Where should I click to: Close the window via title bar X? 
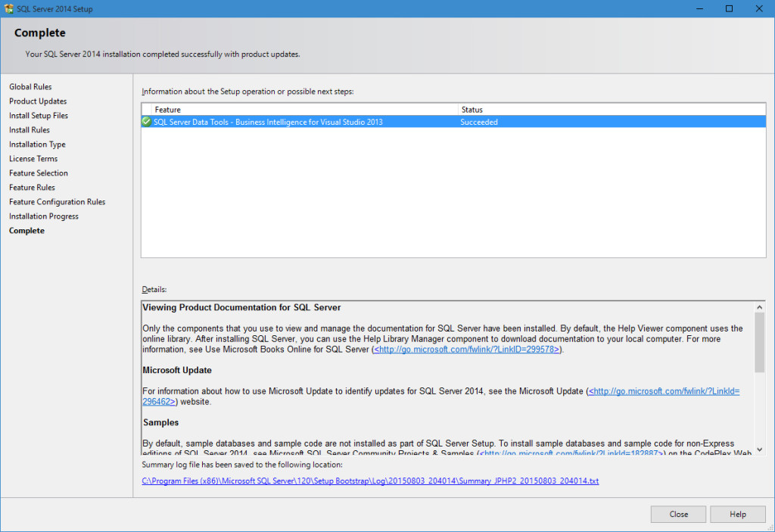coord(759,8)
